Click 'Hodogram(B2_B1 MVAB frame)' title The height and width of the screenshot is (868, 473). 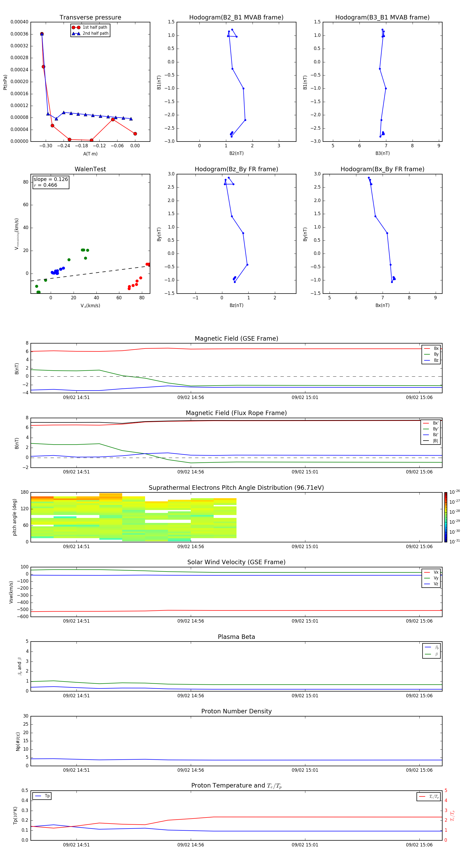click(236, 18)
